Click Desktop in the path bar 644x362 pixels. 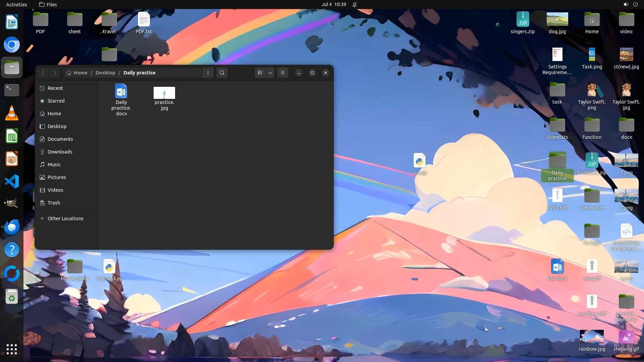(105, 73)
